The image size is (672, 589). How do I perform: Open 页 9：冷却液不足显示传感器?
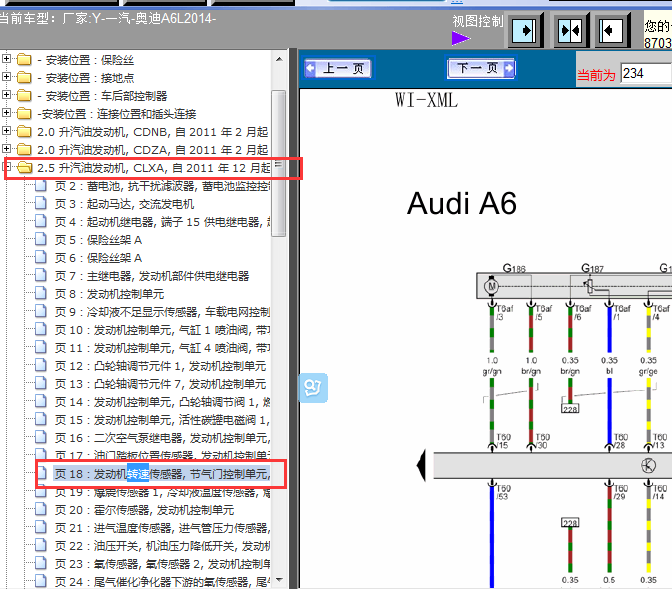pos(162,312)
